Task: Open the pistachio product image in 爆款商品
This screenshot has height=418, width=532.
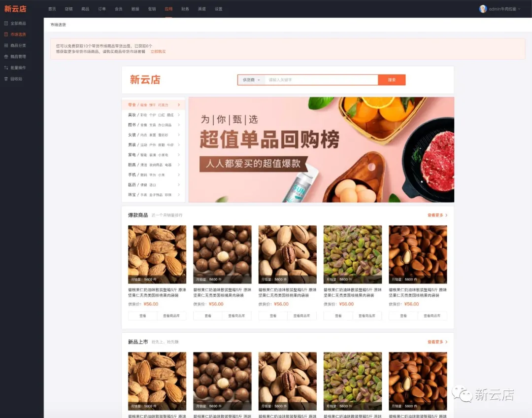Action: [x=353, y=254]
